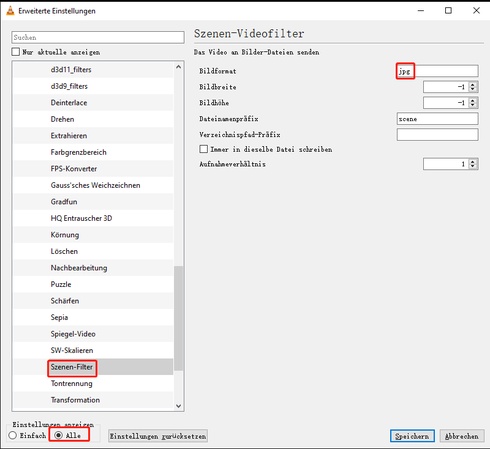Image resolution: width=490 pixels, height=449 pixels.
Task: Click the Verzeichnispfad-Präfix field
Action: pos(437,135)
